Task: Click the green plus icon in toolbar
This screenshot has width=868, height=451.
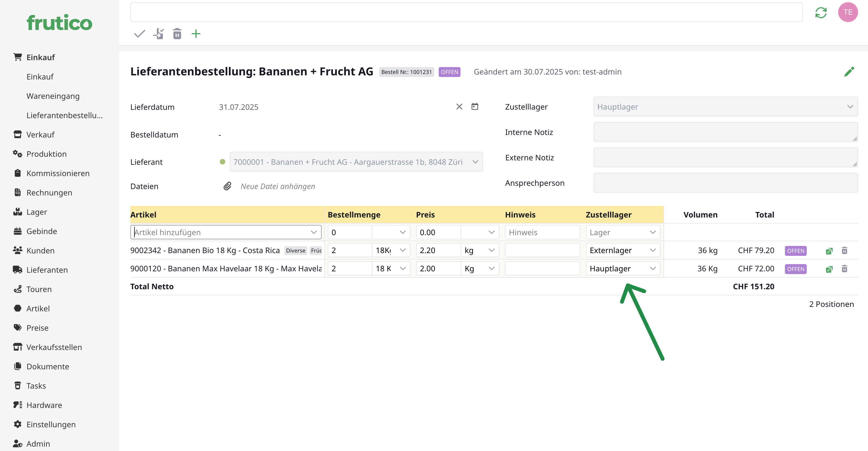Action: pos(196,34)
